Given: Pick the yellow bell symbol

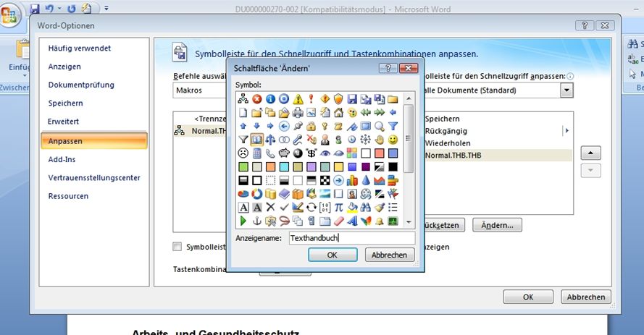Looking at the screenshot, I should (x=380, y=221).
